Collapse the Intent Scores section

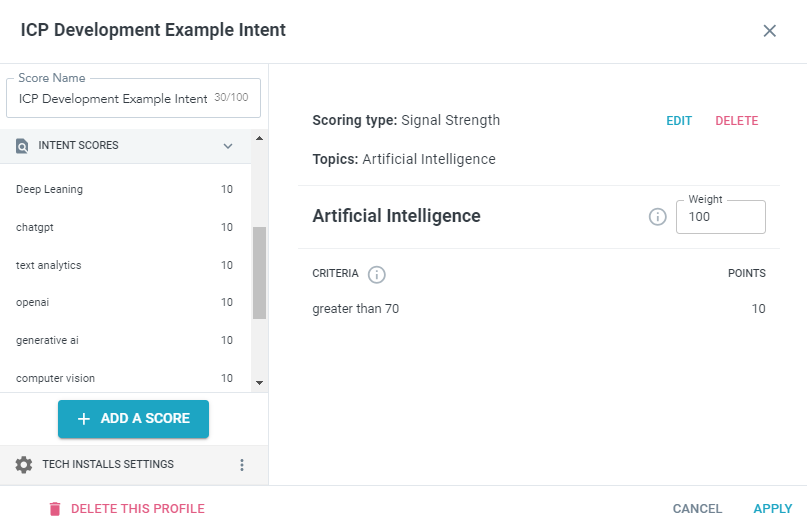click(x=228, y=146)
